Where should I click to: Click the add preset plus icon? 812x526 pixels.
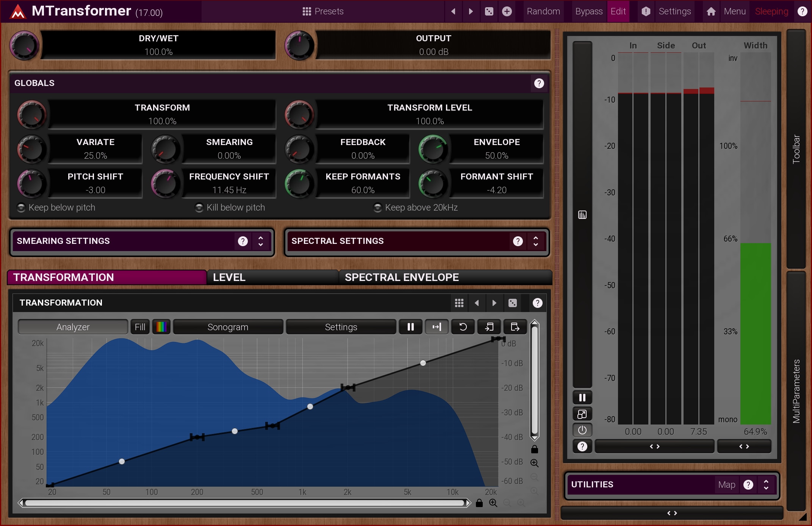pos(507,11)
